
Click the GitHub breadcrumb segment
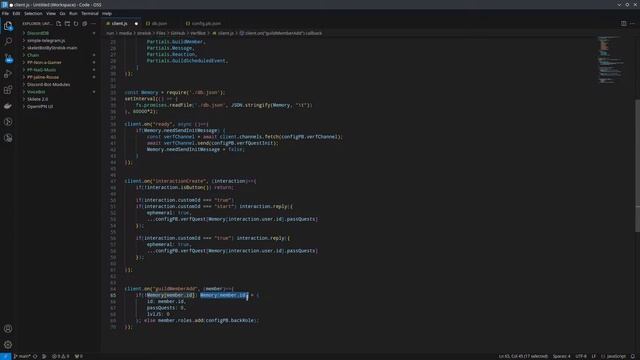click(x=178, y=33)
